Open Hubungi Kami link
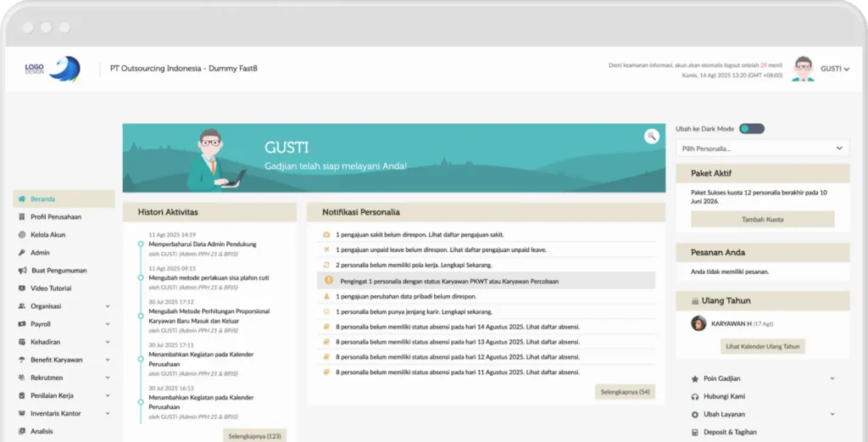Viewport: 868px width, 442px height. point(724,396)
